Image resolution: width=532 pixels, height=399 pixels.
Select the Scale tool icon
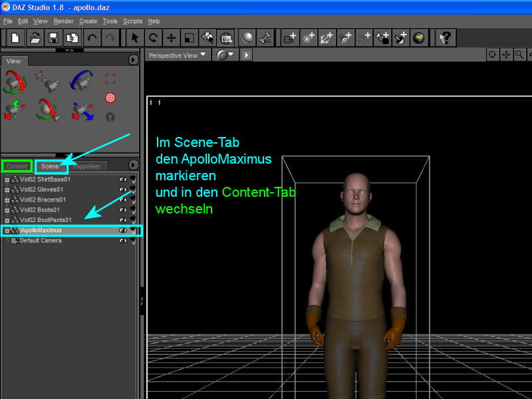tap(190, 38)
